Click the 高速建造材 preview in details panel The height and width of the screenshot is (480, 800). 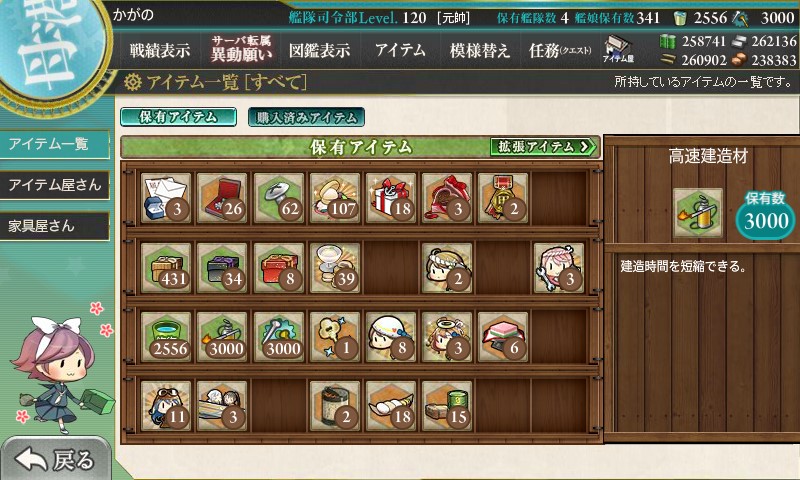point(697,213)
